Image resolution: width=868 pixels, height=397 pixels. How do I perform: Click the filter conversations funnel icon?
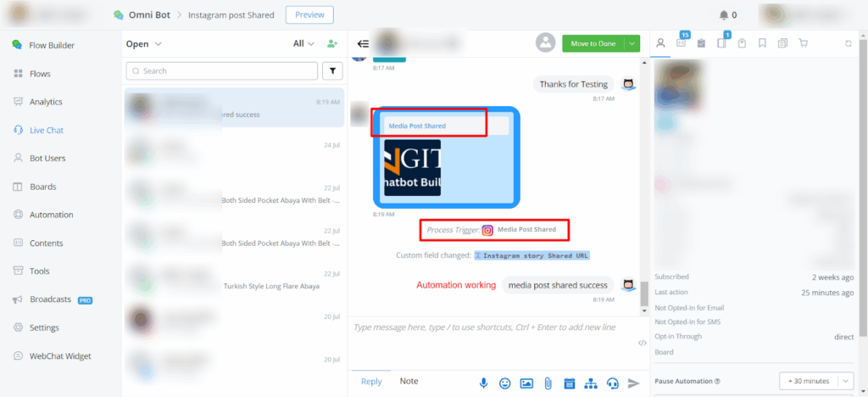(332, 71)
